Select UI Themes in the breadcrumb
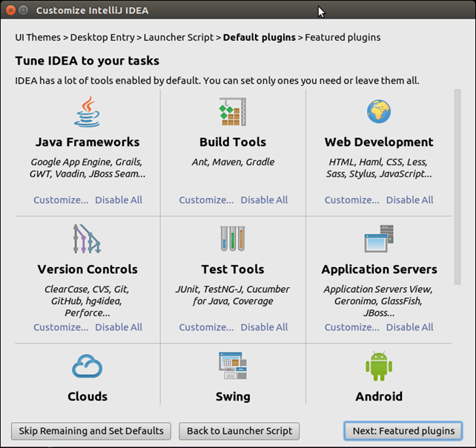 point(38,37)
